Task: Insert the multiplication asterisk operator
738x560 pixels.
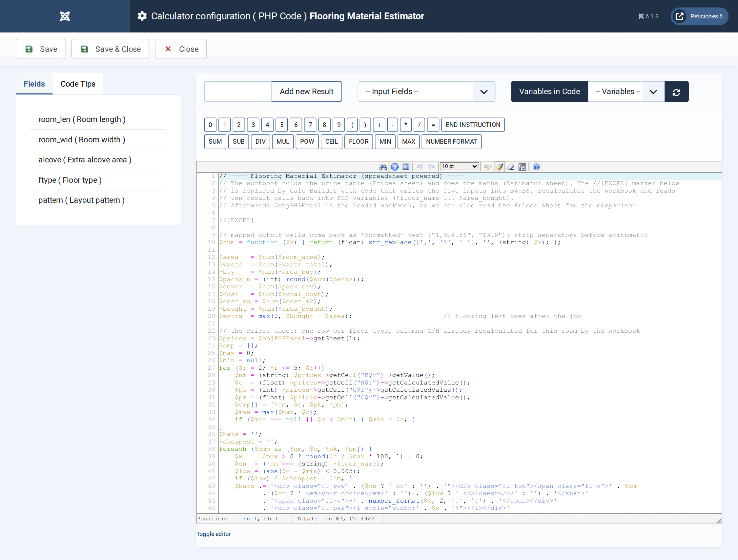Action: [x=406, y=125]
